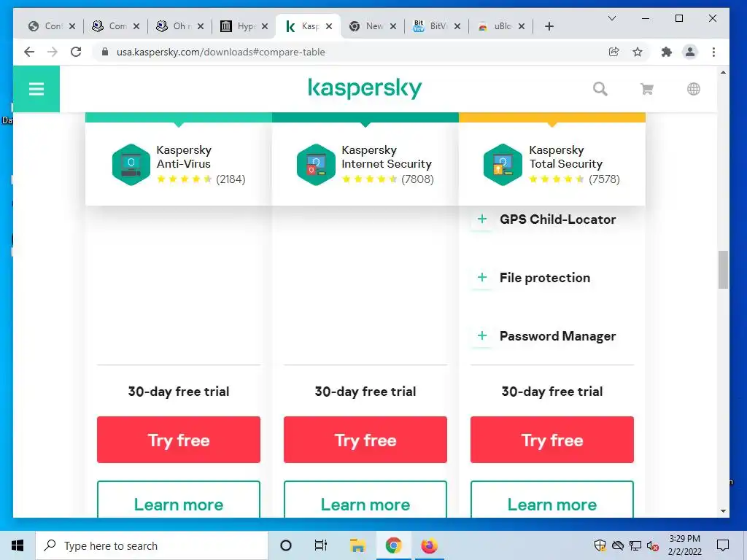Expand the Password Manager feature

(x=482, y=335)
